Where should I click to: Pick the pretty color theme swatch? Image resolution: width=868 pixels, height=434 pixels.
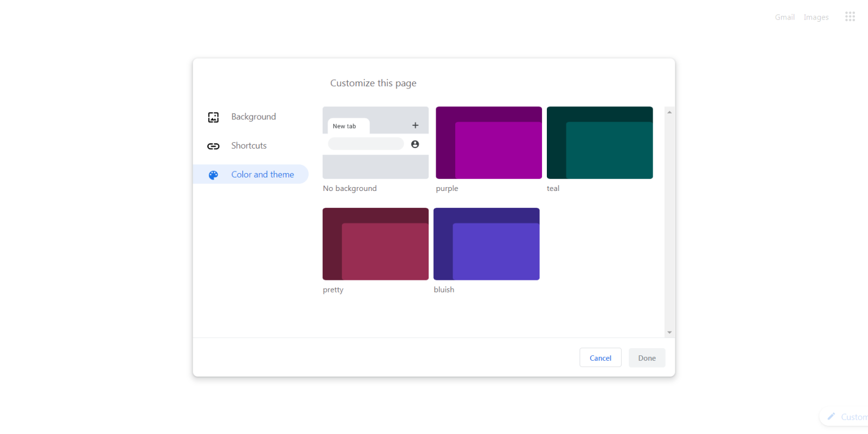(375, 244)
